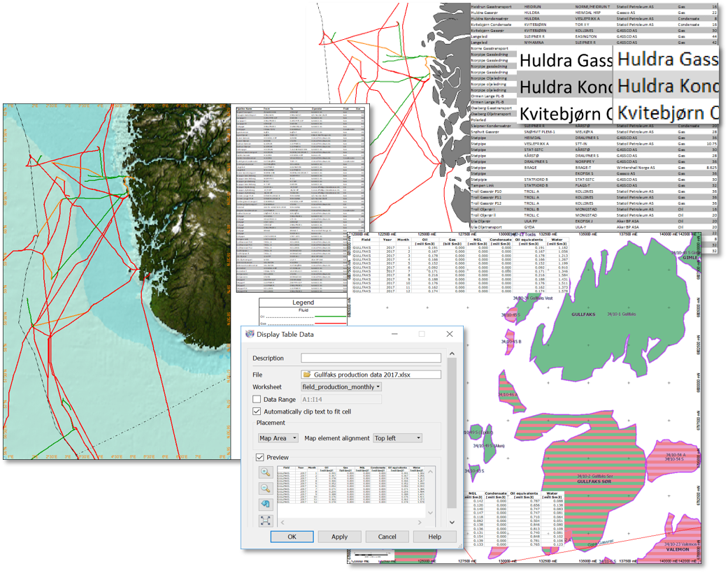
Task: Toggle the Preview checkbox off
Action: coord(259,457)
